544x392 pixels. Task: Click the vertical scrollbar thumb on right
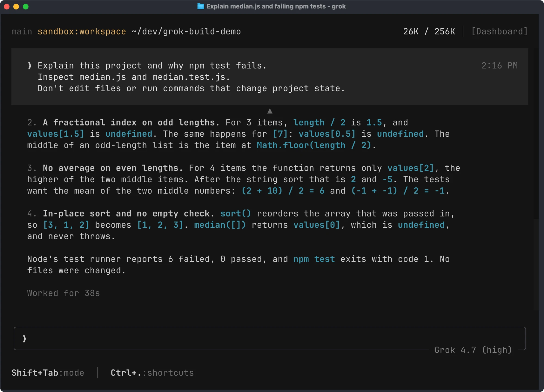tap(536, 264)
